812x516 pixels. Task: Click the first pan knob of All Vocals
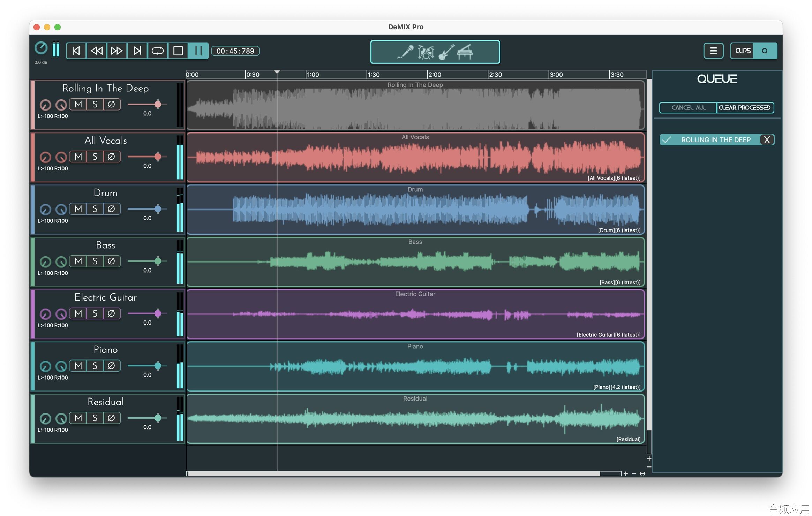(45, 157)
